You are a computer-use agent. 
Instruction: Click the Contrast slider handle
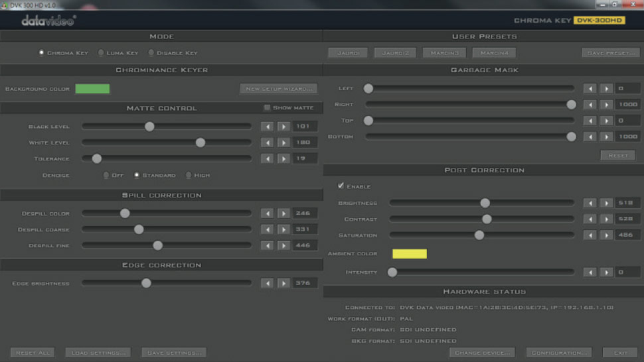coord(487,219)
